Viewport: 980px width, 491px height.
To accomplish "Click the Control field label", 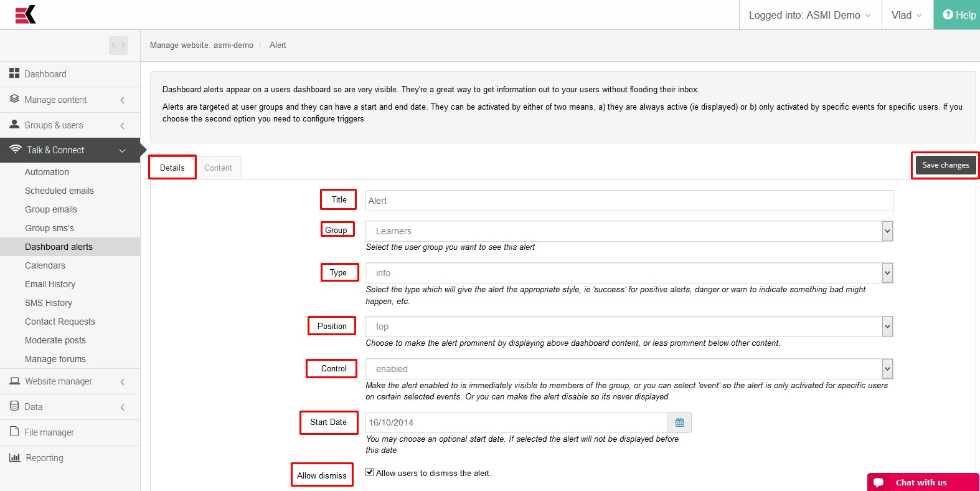I will 334,368.
